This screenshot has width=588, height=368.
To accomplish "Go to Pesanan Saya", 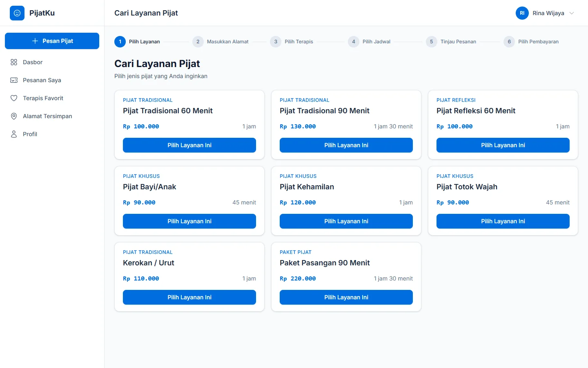I will click(52, 80).
